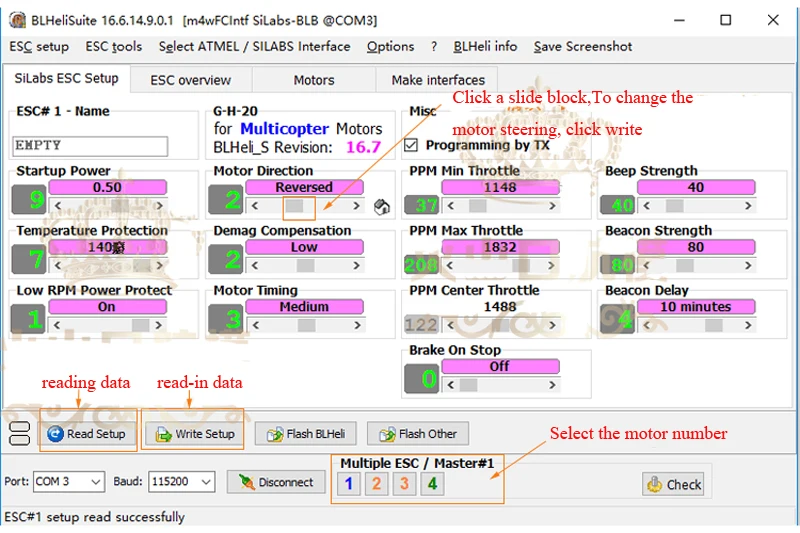
Task: Click status text ESC#1 setup read successfully
Action: point(94,517)
